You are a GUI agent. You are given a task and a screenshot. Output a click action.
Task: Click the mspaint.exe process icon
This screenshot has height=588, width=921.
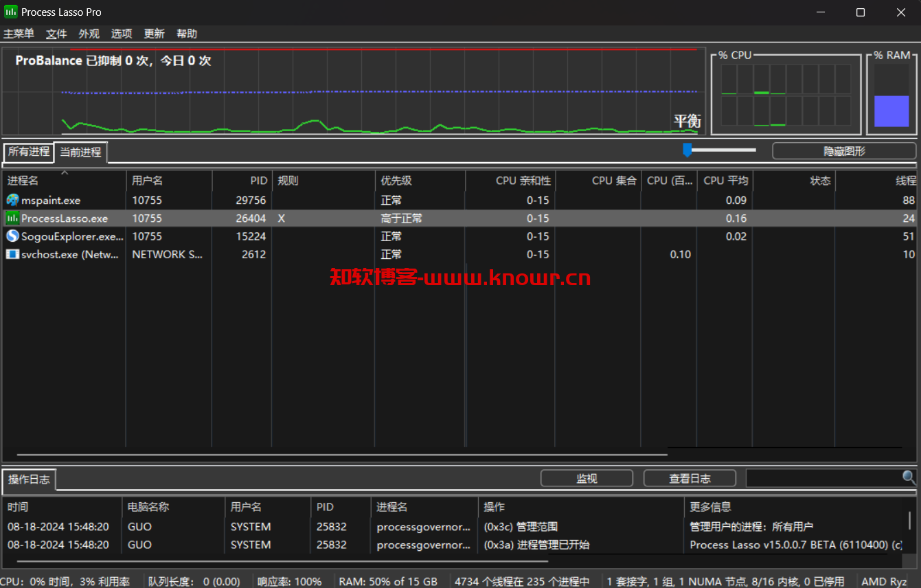pyautogui.click(x=12, y=200)
